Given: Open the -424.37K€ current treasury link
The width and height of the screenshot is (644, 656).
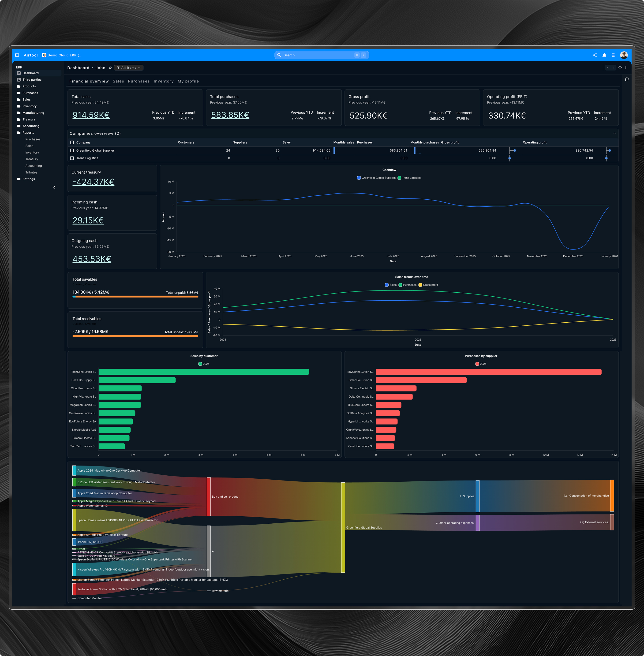Looking at the screenshot, I should pos(93,182).
